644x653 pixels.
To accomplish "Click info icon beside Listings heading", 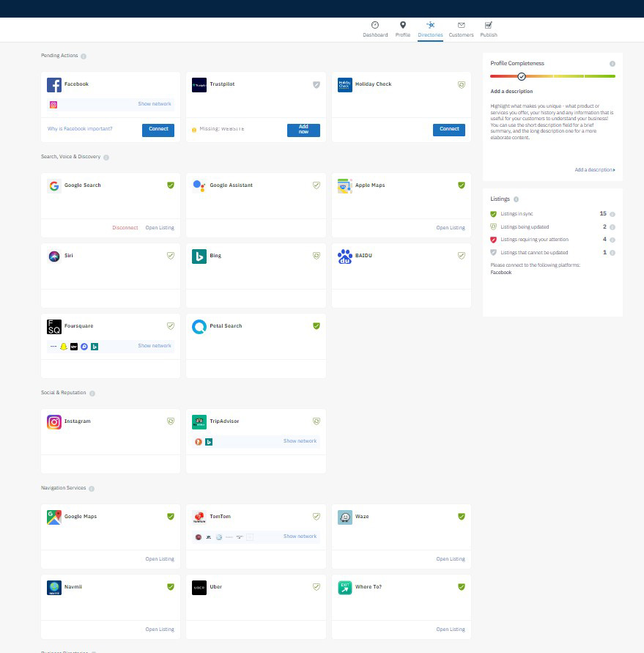I will pyautogui.click(x=516, y=199).
